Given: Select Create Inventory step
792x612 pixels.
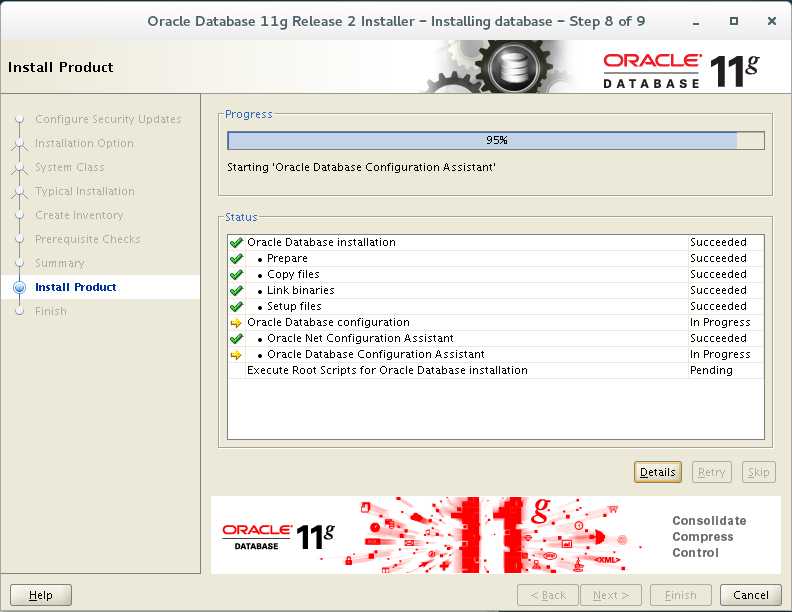Looking at the screenshot, I should point(79,215).
